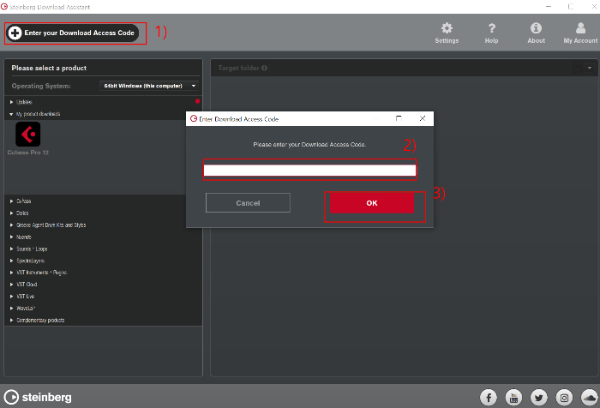Viewport: 600px width, 408px height.
Task: Minimize the Steinberg Download Assistant window
Action: 548,7
